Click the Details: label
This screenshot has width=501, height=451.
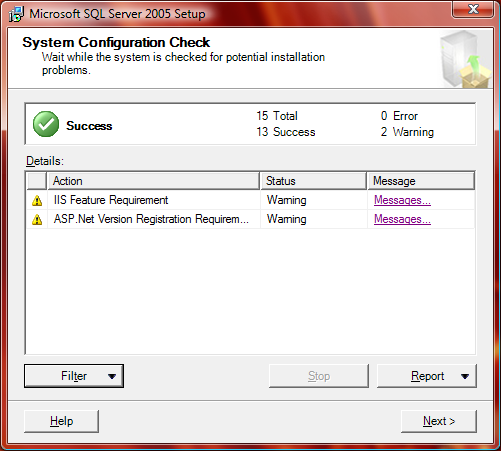tap(45, 161)
